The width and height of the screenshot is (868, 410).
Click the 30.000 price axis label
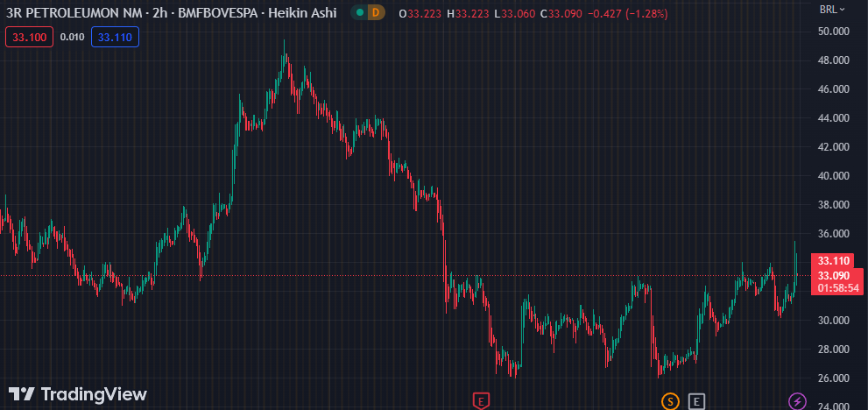coord(834,321)
